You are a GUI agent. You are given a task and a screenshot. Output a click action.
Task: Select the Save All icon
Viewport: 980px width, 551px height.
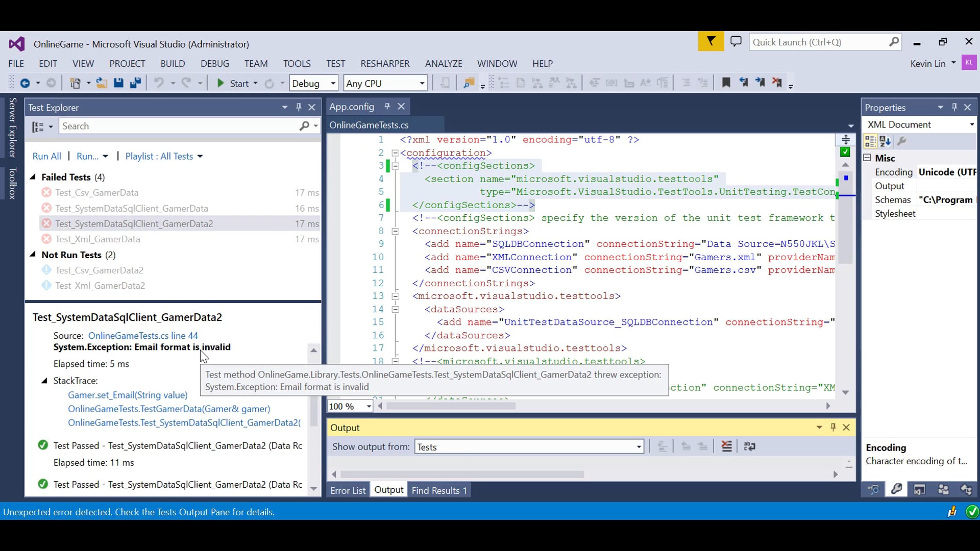pyautogui.click(x=135, y=83)
